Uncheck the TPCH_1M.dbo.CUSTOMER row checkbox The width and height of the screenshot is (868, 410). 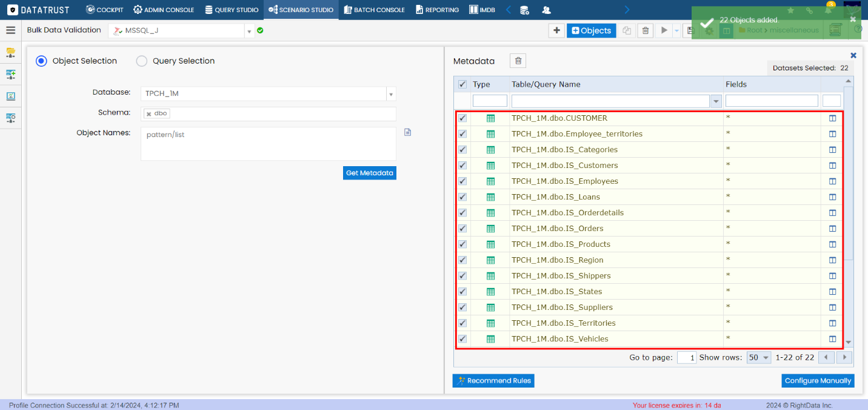tap(462, 118)
